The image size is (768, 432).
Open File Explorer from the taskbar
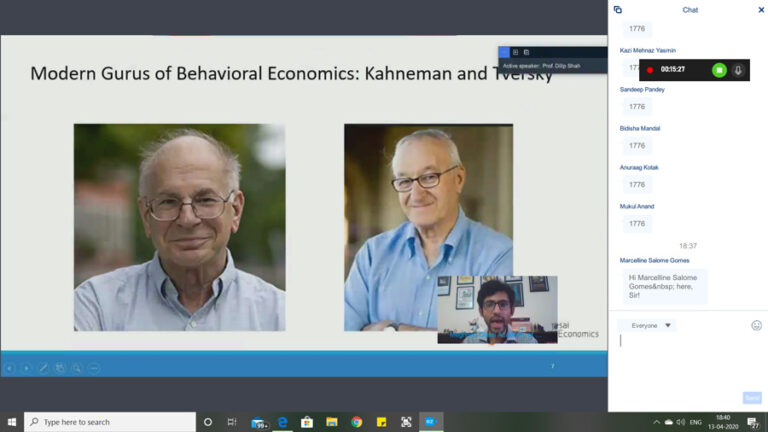point(331,422)
